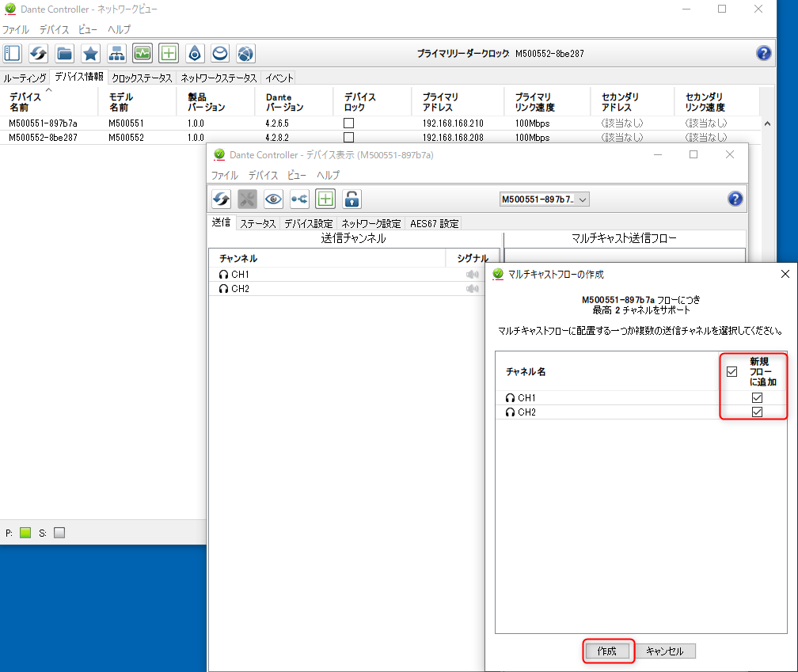This screenshot has height=672, width=798.
Task: Click the プライマリアドレス column header
Action: [x=458, y=102]
